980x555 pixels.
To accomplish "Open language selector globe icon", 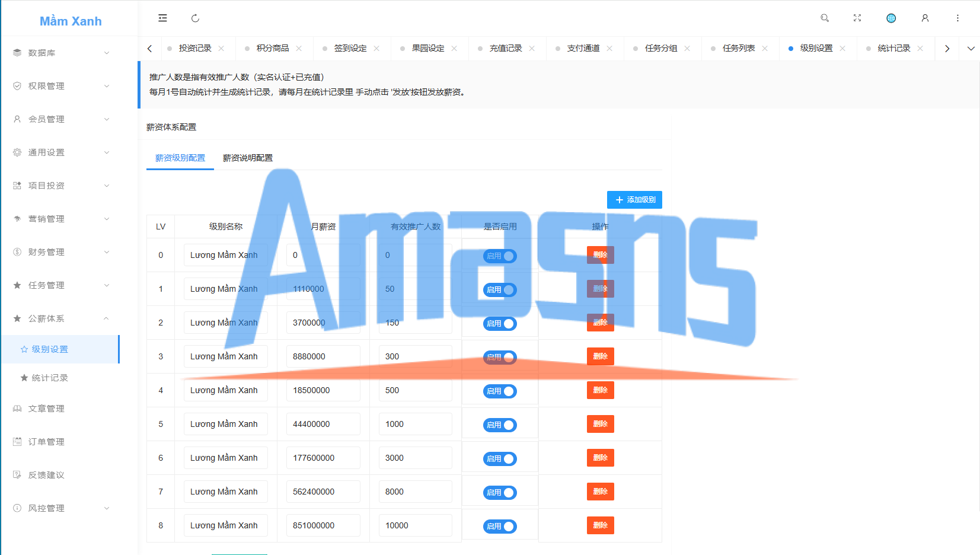I will point(891,18).
